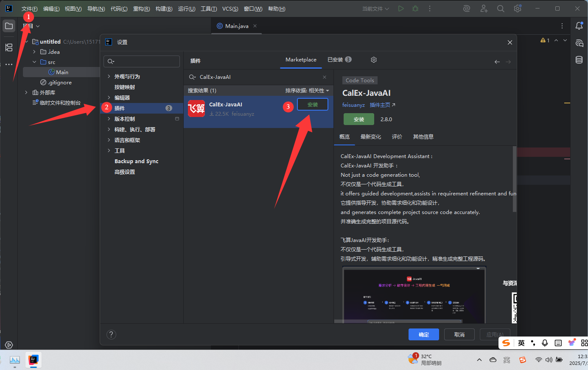Open the 文件(F) menu
The height and width of the screenshot is (370, 588).
[30, 8]
